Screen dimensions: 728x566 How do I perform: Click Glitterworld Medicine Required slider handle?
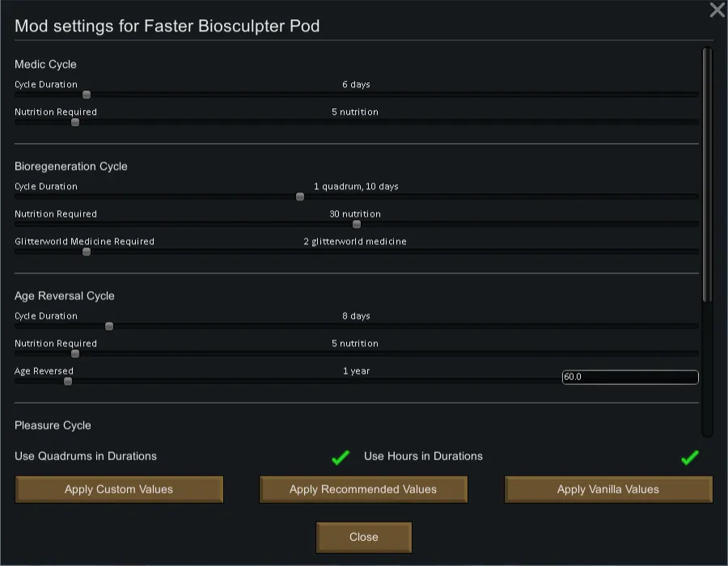87,251
